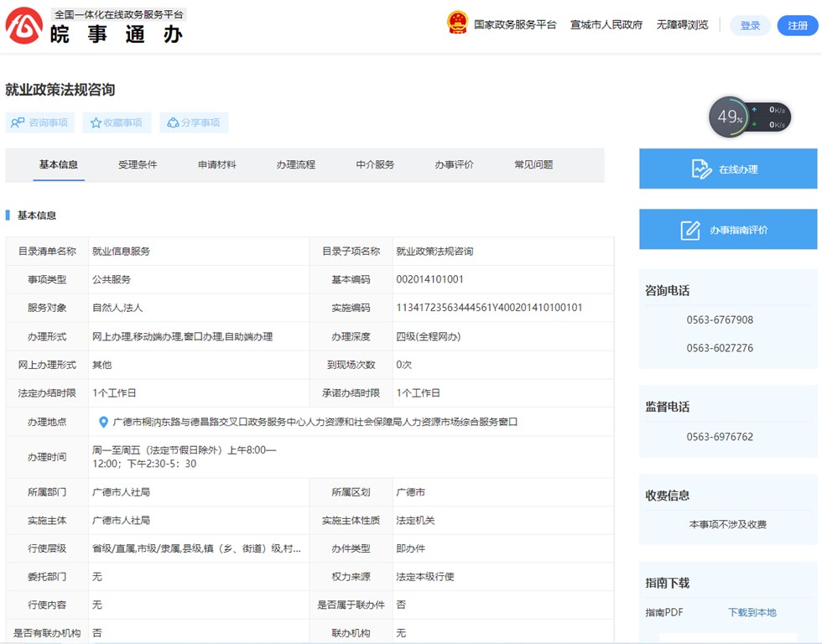This screenshot has height=644, width=822.
Task: Click the 办事指南评价 edit icon
Action: [x=690, y=230]
